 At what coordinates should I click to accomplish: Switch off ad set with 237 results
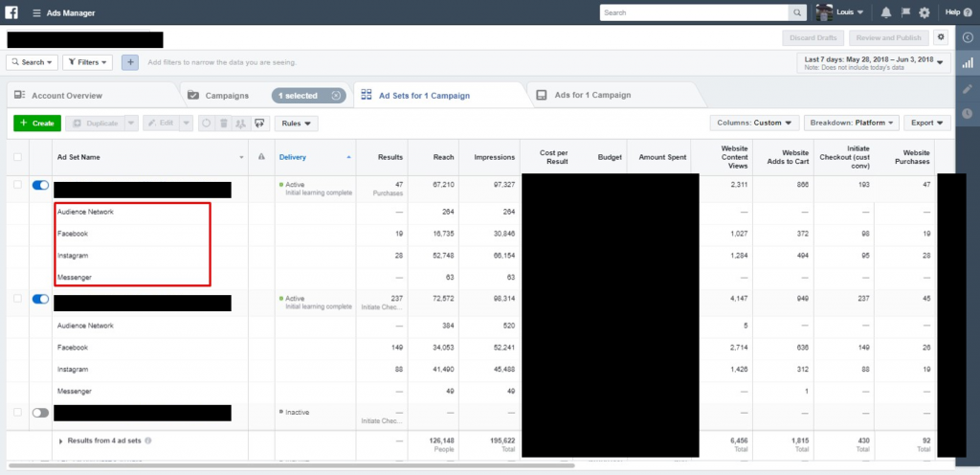coord(40,299)
